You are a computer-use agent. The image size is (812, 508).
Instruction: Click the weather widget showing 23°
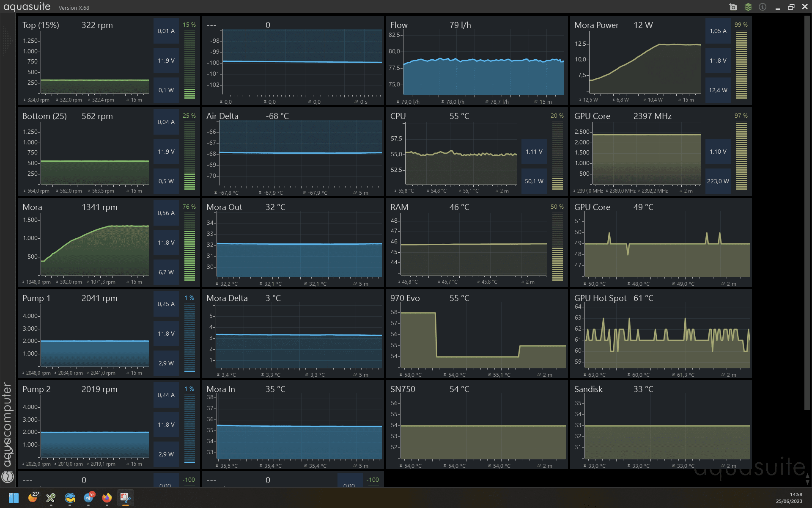[33, 498]
